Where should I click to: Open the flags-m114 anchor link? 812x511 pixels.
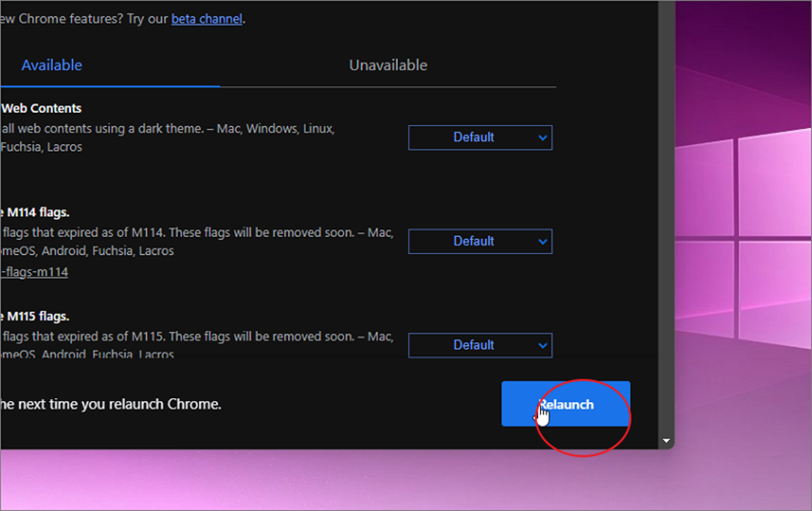34,272
